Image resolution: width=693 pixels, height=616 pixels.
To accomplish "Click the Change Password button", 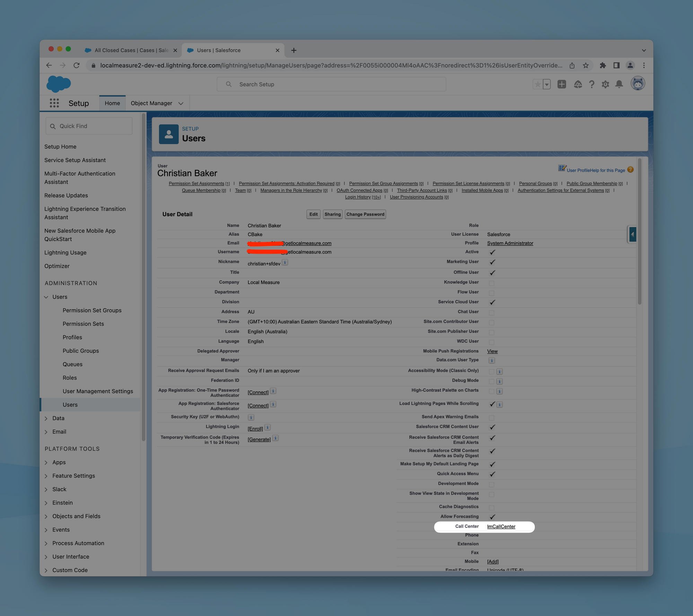I will click(x=365, y=214).
